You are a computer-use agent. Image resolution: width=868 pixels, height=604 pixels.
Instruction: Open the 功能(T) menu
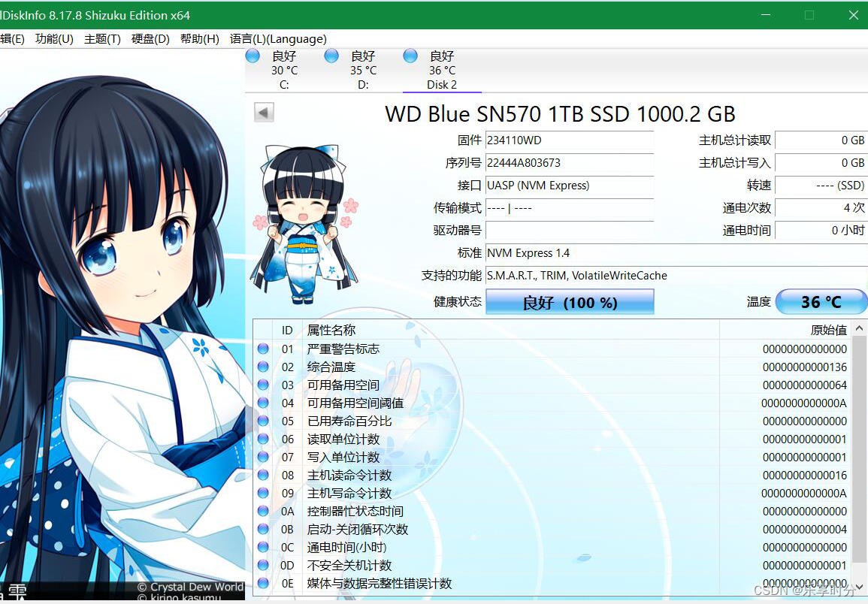pos(53,38)
